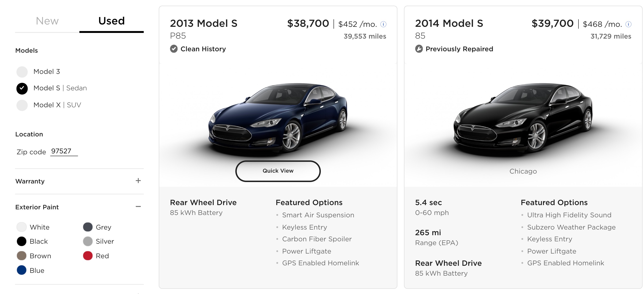Click the Previously Repaired wrench icon

[419, 49]
